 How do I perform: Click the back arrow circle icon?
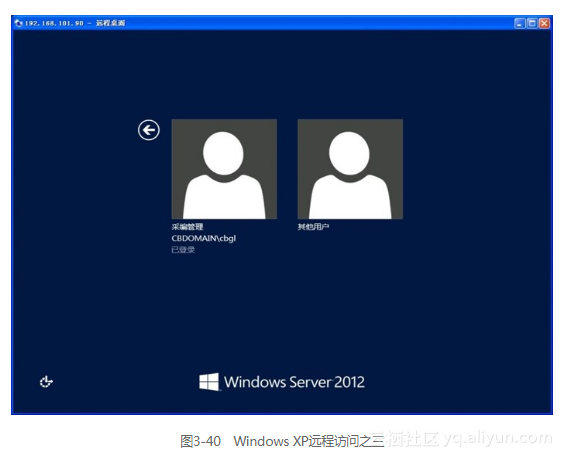149,130
